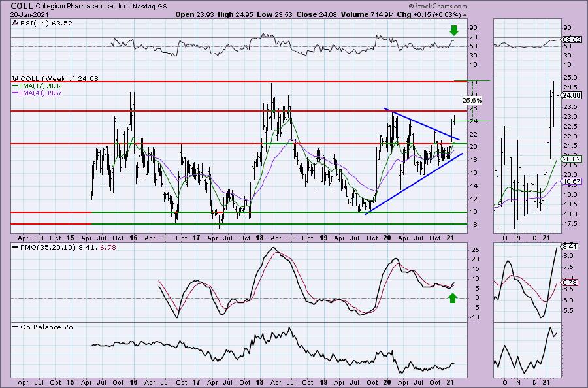Select the Close 24.08 header value

pos(316,14)
